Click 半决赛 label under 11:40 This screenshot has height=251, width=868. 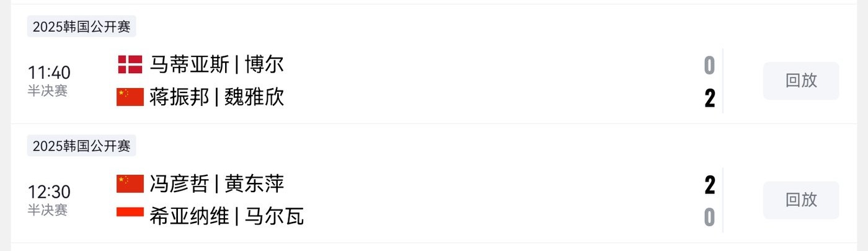(47, 90)
